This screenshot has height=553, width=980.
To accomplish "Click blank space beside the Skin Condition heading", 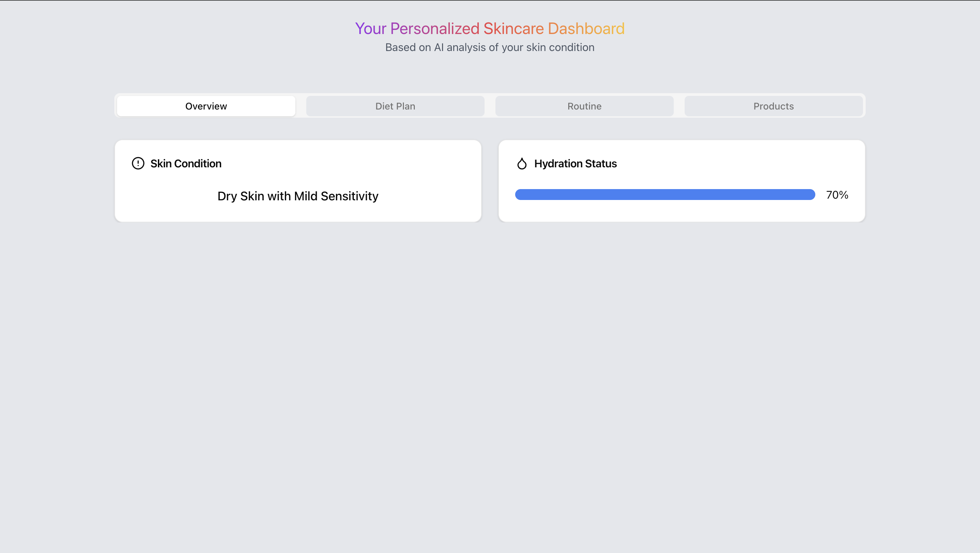I will point(342,164).
